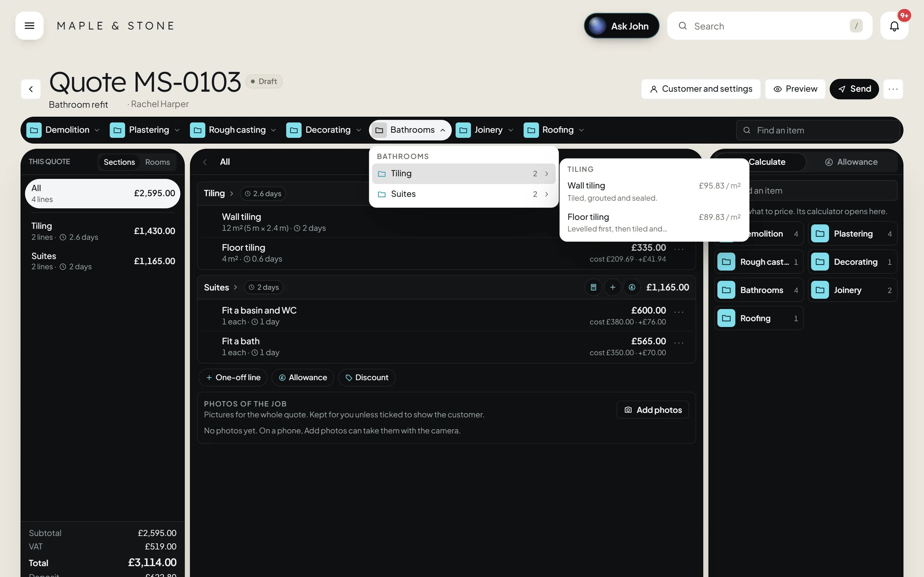Pick Floor tiling from the Tiling submenu
Screen dimensions: 924x577
[x=654, y=222]
